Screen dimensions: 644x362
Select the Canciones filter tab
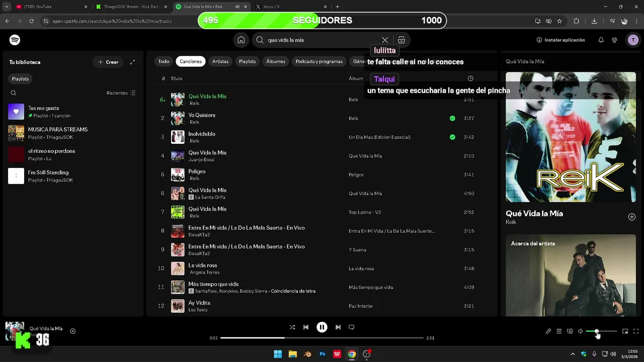pos(191,61)
